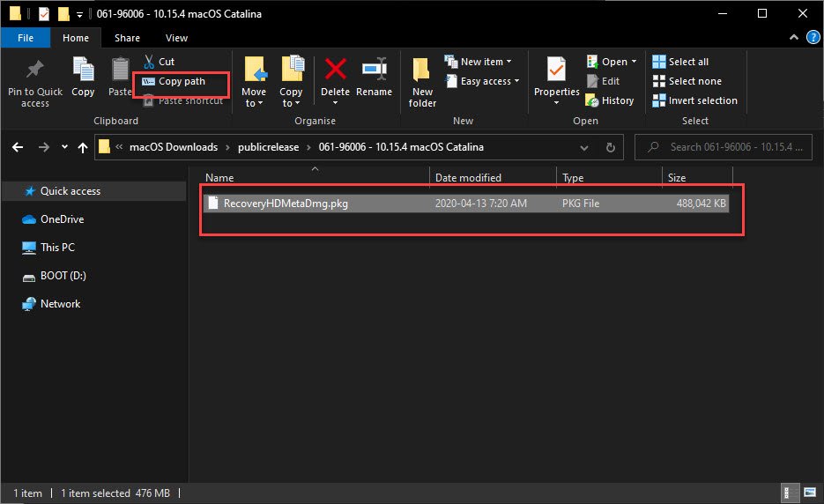This screenshot has width=824, height=504.
Task: Click the search box for this folder
Action: (724, 147)
